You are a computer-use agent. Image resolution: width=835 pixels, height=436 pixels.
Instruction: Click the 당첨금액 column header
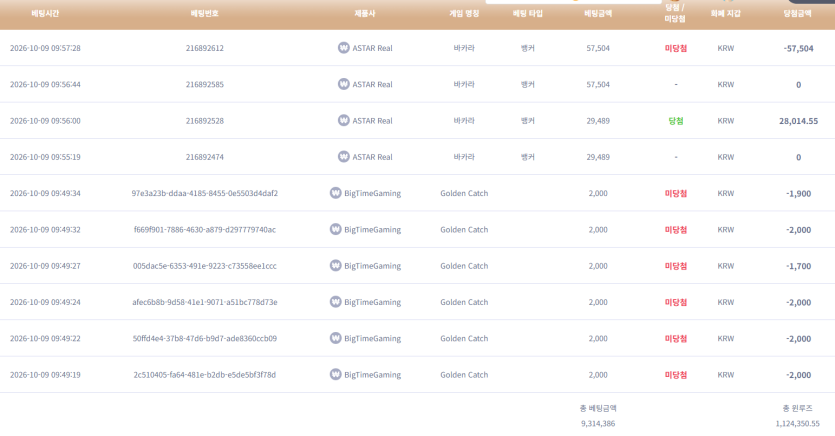tap(798, 13)
